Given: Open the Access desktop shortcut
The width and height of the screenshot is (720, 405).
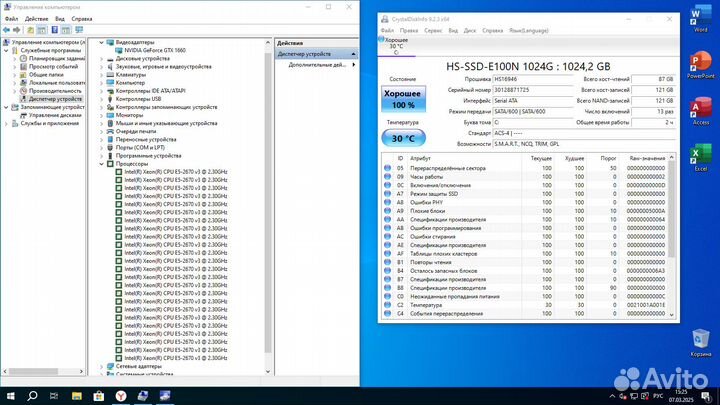Looking at the screenshot, I should point(700,111).
